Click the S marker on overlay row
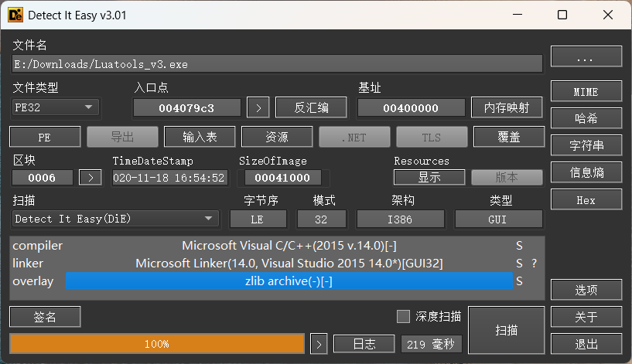 pos(519,281)
